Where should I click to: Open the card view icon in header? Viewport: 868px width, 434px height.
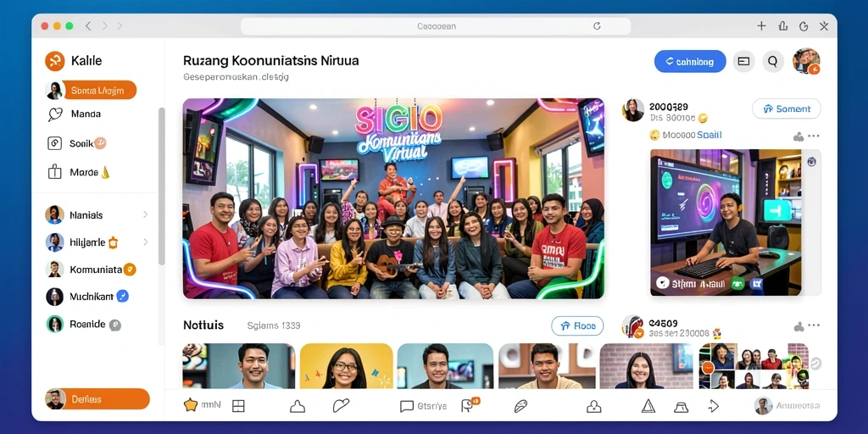pyautogui.click(x=743, y=61)
